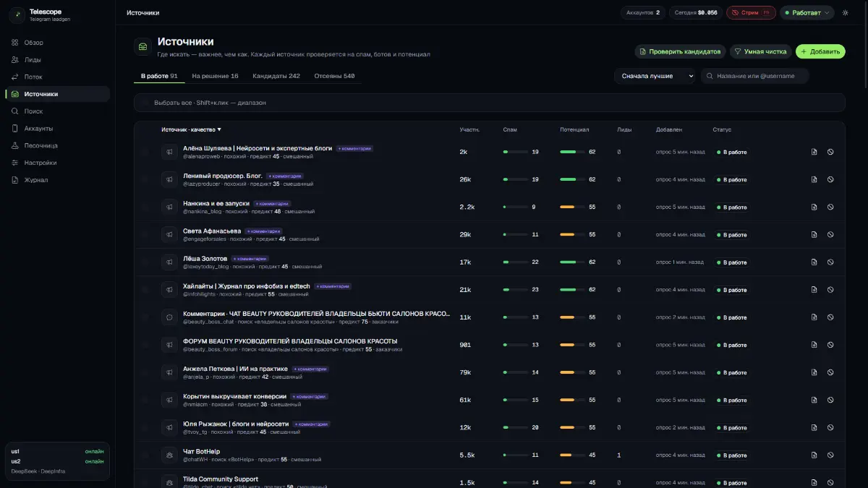The width and height of the screenshot is (868, 488).
Task: Switch to the Кандидаты 242 tab
Action: point(276,76)
